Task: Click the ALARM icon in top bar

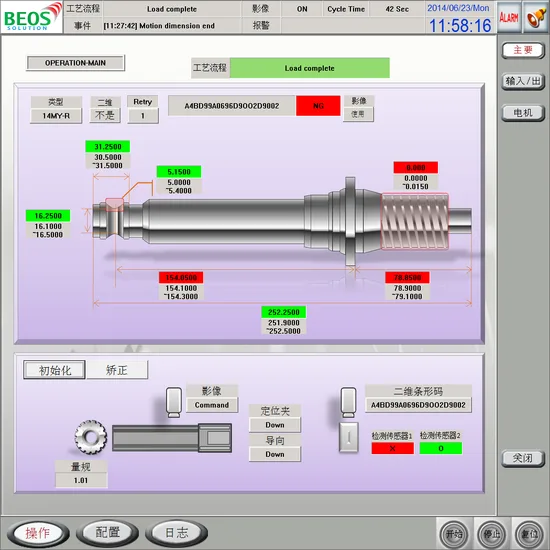Action: tap(509, 17)
